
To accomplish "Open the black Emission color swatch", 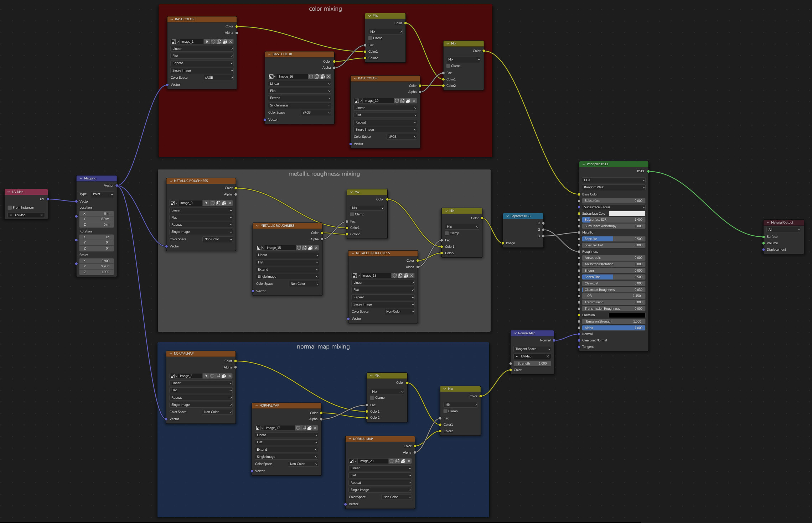I will [627, 315].
